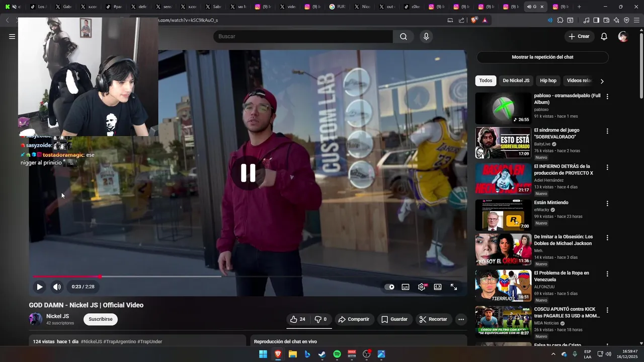Open options for El INFIERNO DETRÁS video
Screen dimensions: 644x362
(607, 167)
